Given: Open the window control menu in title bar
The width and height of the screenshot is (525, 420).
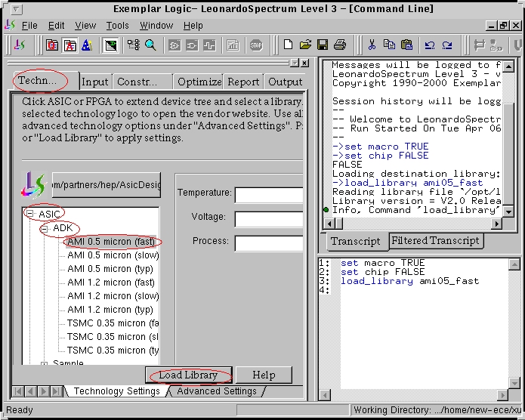Looking at the screenshot, I should point(16,9).
